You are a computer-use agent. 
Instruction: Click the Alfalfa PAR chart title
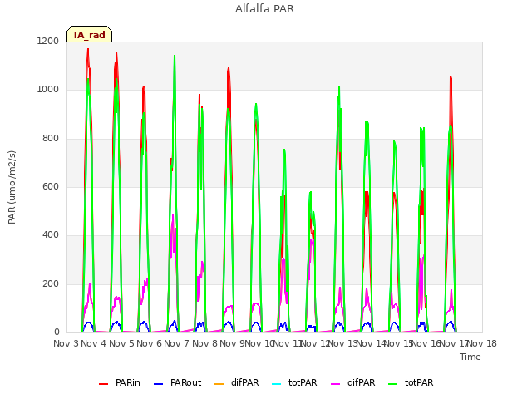coord(264,9)
